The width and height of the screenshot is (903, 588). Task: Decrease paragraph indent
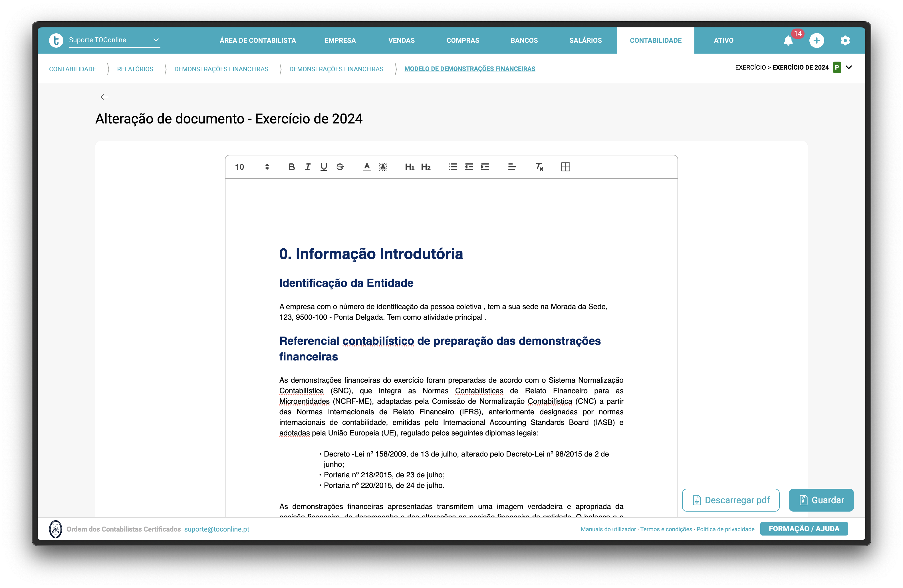coord(469,167)
